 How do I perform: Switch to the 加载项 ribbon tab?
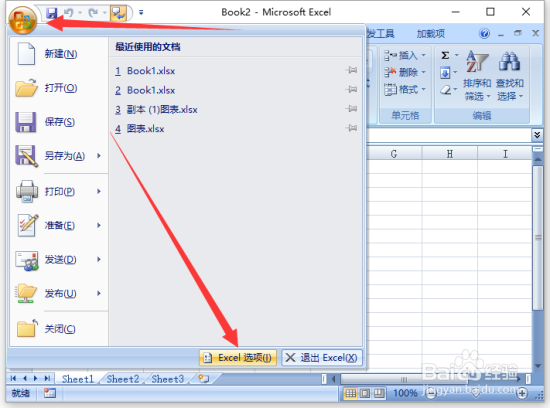click(430, 34)
